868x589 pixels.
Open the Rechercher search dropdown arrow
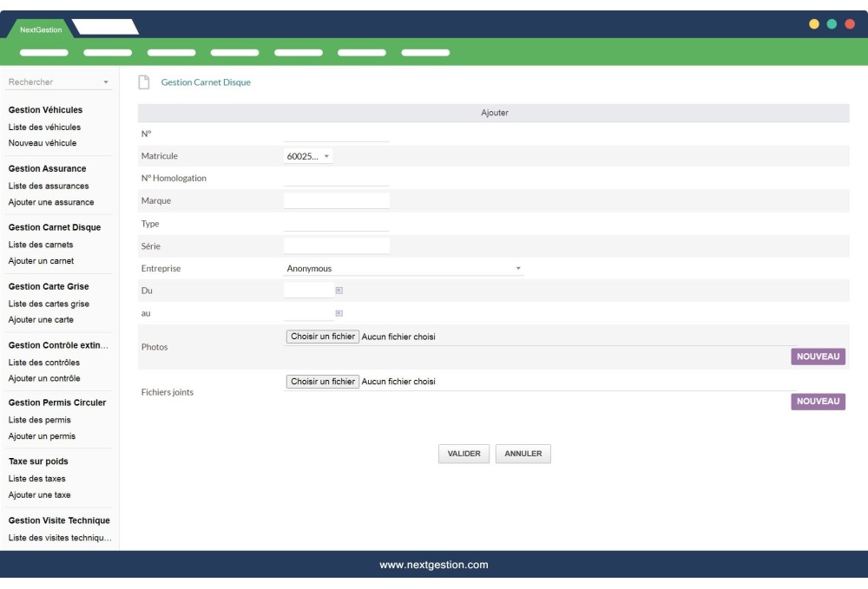pyautogui.click(x=105, y=80)
